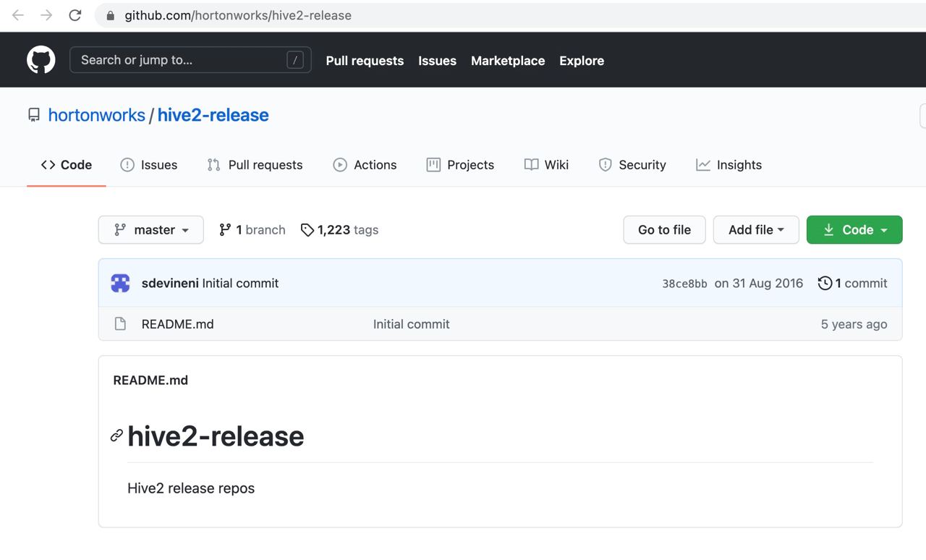Open Issues in top navigation
The height and width of the screenshot is (560, 926).
tap(437, 61)
